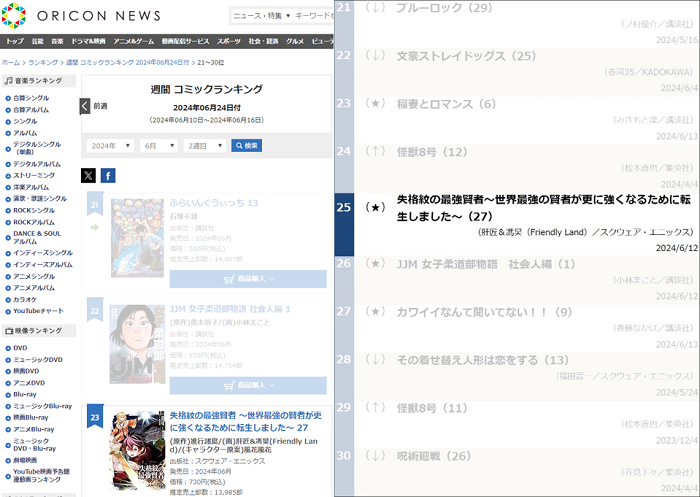The height and width of the screenshot is (497, 700).
Task: Open 演歌・歌謡シングル ranking in sidebar
Action: (x=40, y=199)
